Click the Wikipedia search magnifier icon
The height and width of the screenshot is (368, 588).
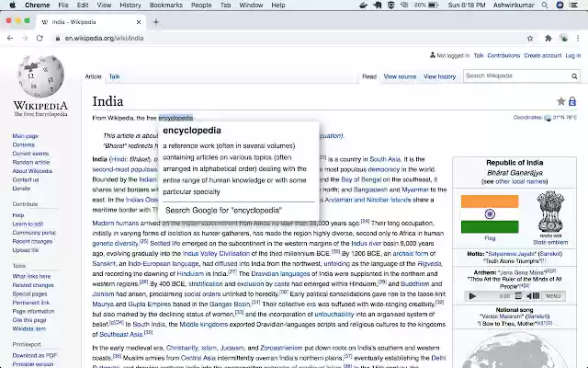(x=574, y=76)
